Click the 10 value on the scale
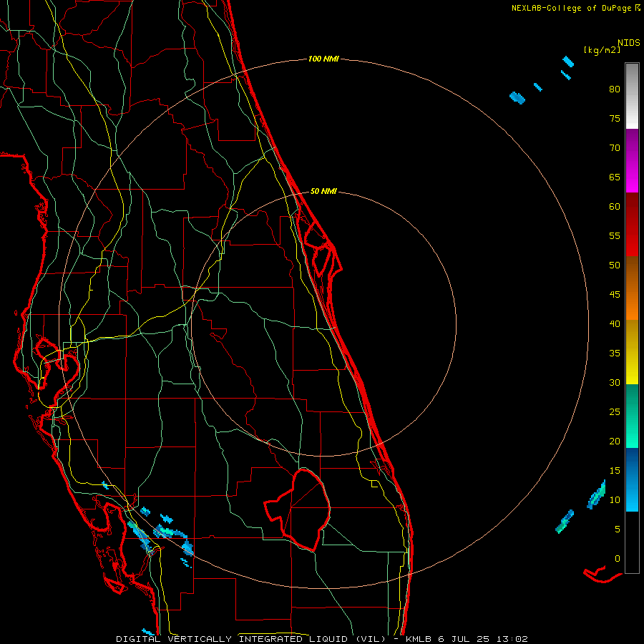644x644 pixels. (x=615, y=500)
